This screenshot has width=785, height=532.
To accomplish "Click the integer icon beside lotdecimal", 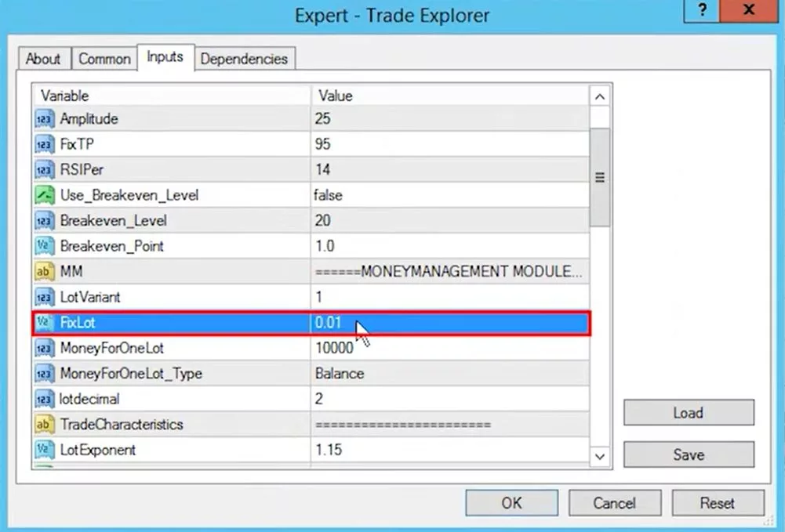I will click(x=44, y=399).
